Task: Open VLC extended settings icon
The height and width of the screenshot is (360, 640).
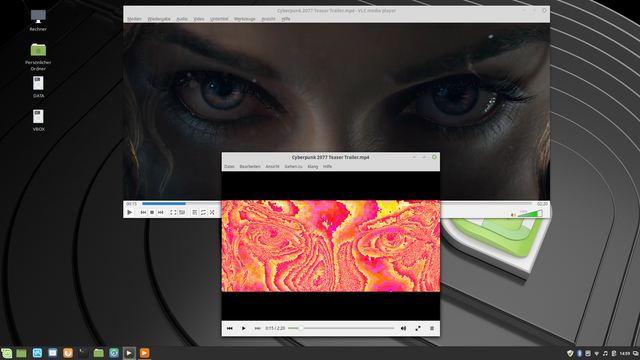Action: [182, 212]
